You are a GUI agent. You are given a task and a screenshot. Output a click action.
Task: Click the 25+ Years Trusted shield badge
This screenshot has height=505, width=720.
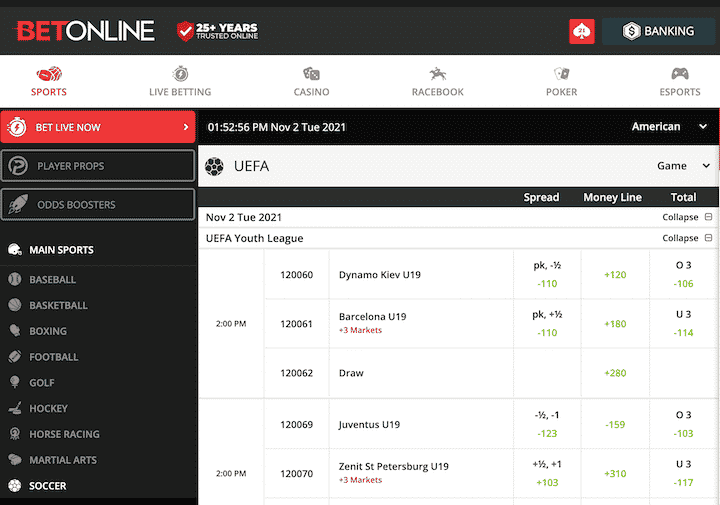click(218, 31)
